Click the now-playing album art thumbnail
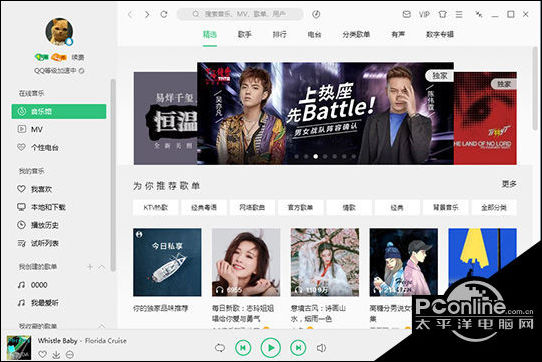The height and width of the screenshot is (362, 542). pos(19,347)
